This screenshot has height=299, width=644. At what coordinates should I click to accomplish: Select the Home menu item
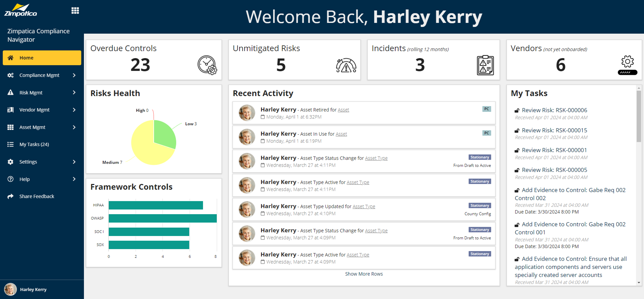[42, 58]
